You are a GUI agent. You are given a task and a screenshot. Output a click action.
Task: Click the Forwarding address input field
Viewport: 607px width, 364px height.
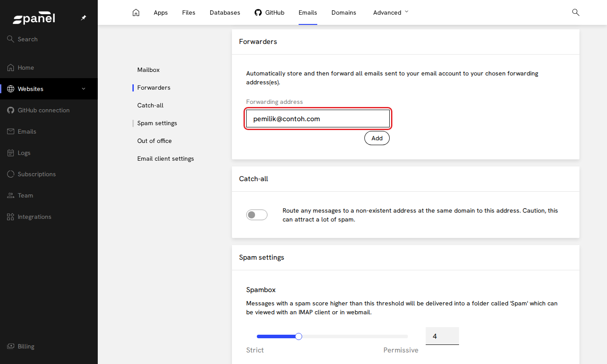(x=318, y=119)
